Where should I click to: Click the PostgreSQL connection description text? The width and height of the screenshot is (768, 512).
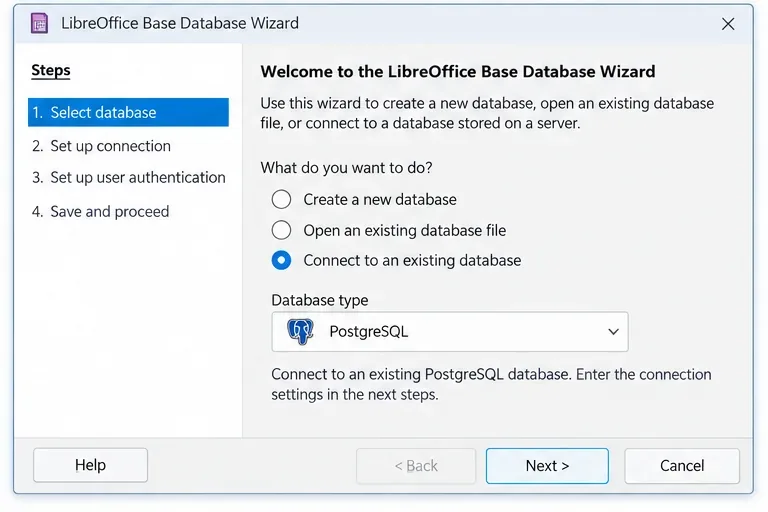491,384
